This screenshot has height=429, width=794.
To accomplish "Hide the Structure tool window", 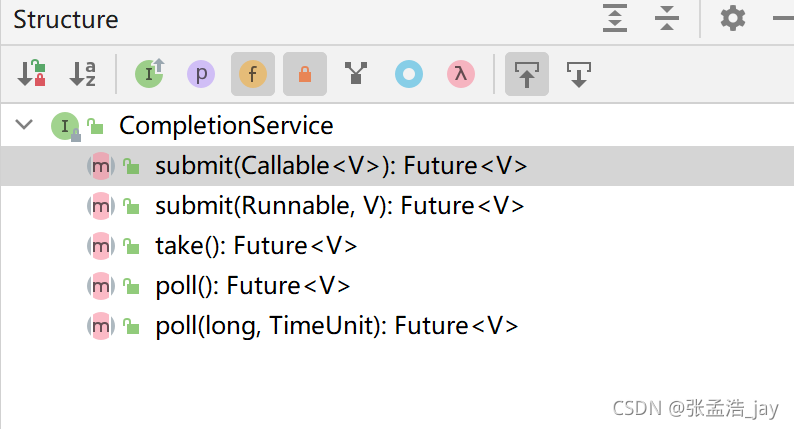I will tap(784, 18).
